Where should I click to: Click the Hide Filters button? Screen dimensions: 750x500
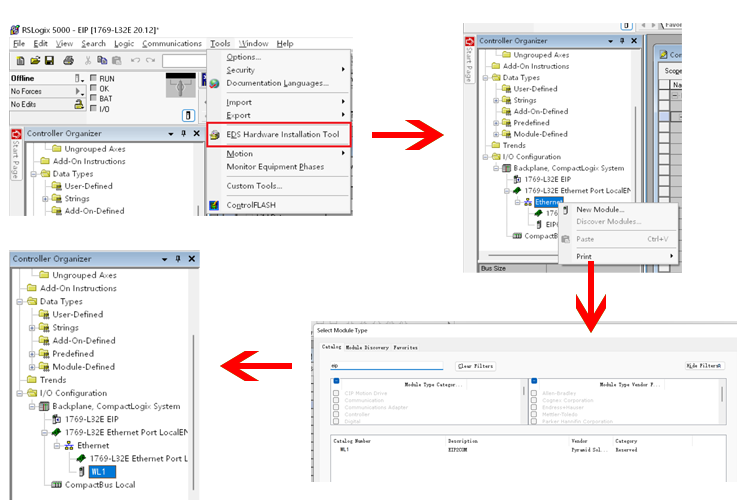pyautogui.click(x=704, y=366)
